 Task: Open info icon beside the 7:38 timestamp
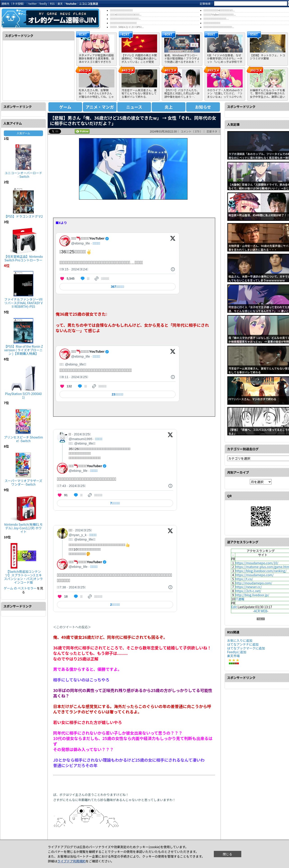pos(170,587)
